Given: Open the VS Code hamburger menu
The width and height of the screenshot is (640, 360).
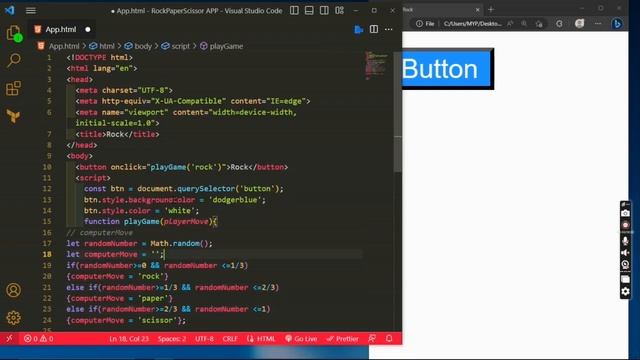Looking at the screenshot, I should tap(31, 11).
